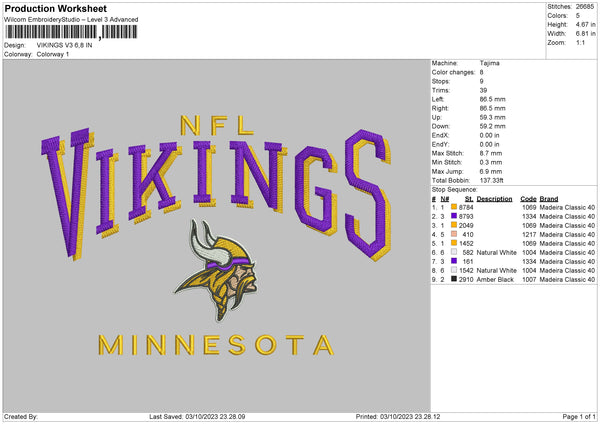Click the 'Description' column header
This screenshot has width=600, height=424.
tap(494, 199)
